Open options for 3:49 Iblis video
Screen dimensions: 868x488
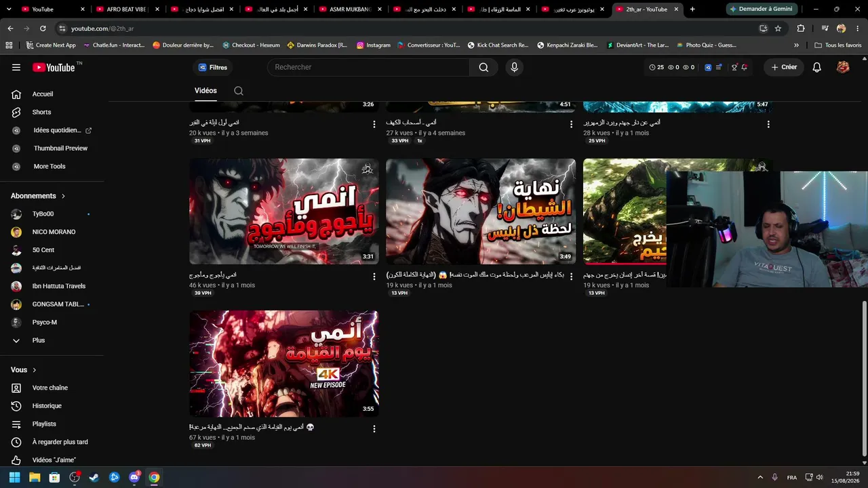(x=571, y=277)
